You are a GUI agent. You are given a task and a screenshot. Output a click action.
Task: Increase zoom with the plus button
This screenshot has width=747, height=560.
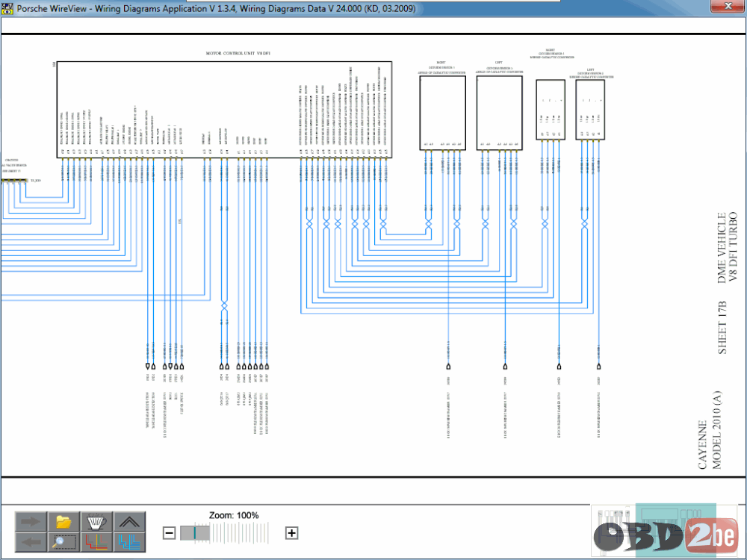(x=291, y=533)
